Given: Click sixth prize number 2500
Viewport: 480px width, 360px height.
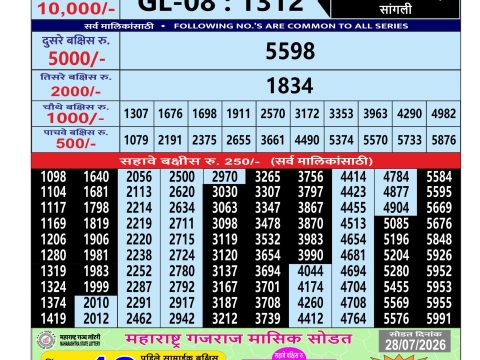Looking at the screenshot, I should 182,177.
